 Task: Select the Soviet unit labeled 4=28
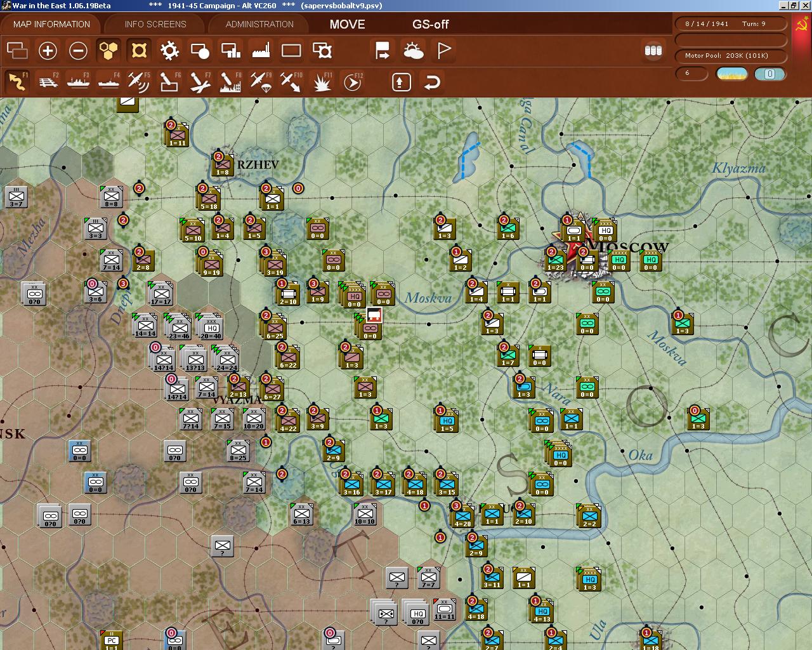click(x=463, y=515)
